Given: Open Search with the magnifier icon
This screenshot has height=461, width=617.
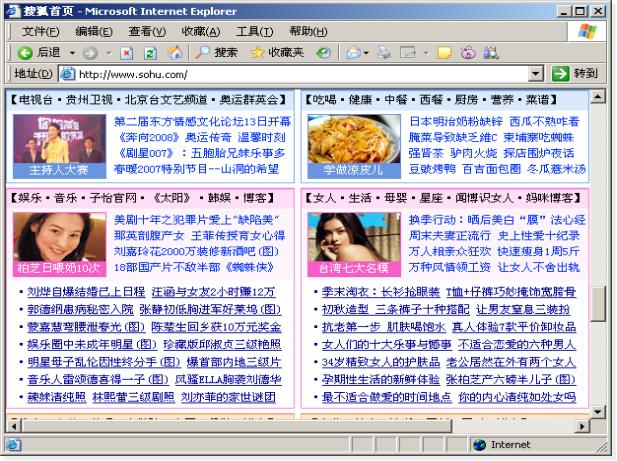Looking at the screenshot, I should point(203,52).
